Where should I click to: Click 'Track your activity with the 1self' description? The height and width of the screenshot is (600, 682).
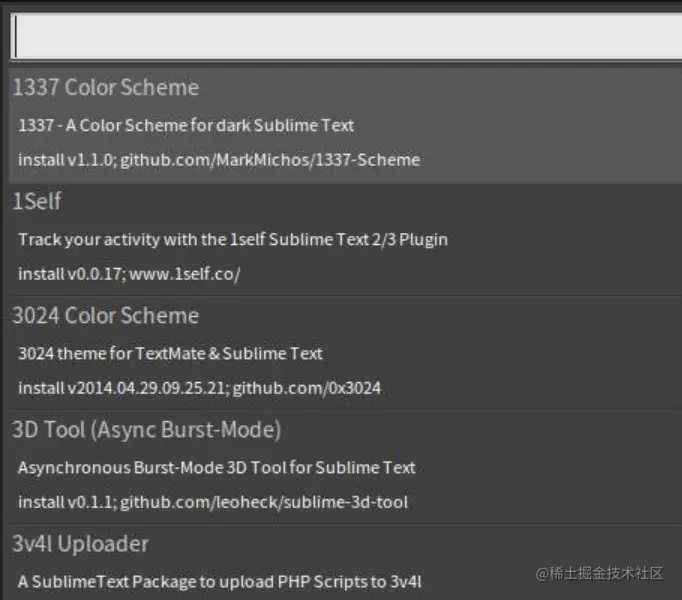[232, 240]
